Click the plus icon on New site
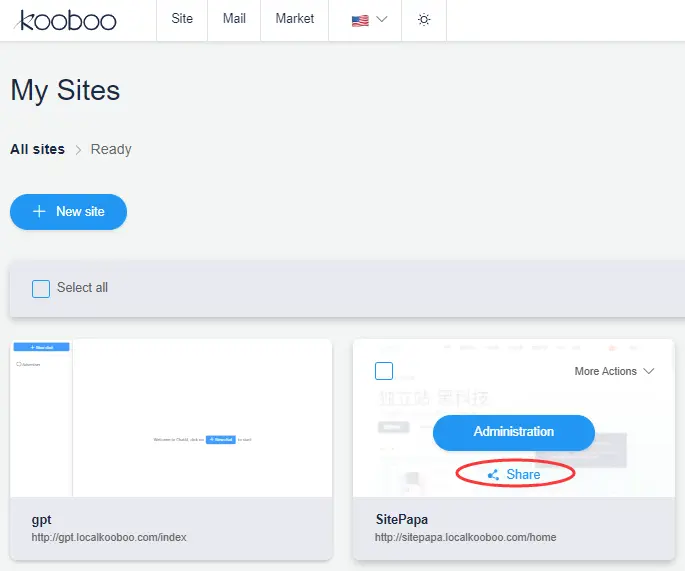 [39, 212]
